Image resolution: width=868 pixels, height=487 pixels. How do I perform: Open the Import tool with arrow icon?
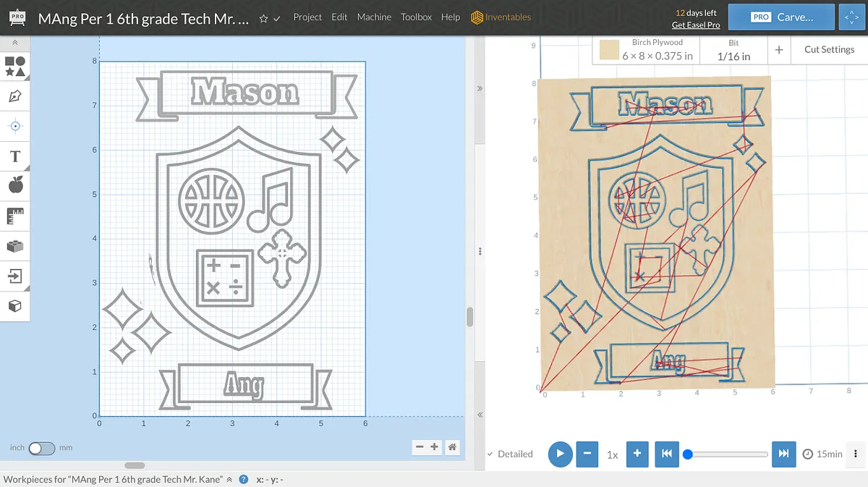[x=15, y=276]
